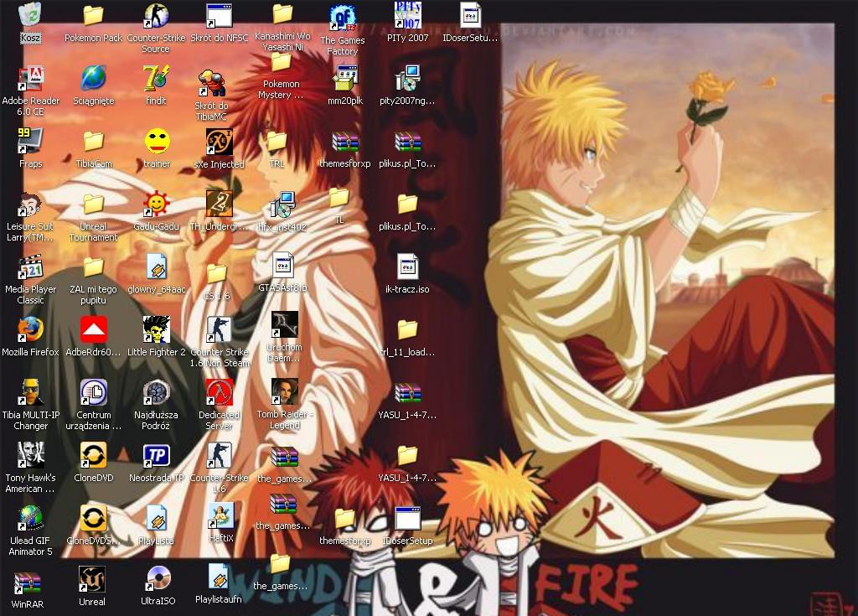Launch the Unreal shortcut
The height and width of the screenshot is (616, 858).
(x=92, y=579)
